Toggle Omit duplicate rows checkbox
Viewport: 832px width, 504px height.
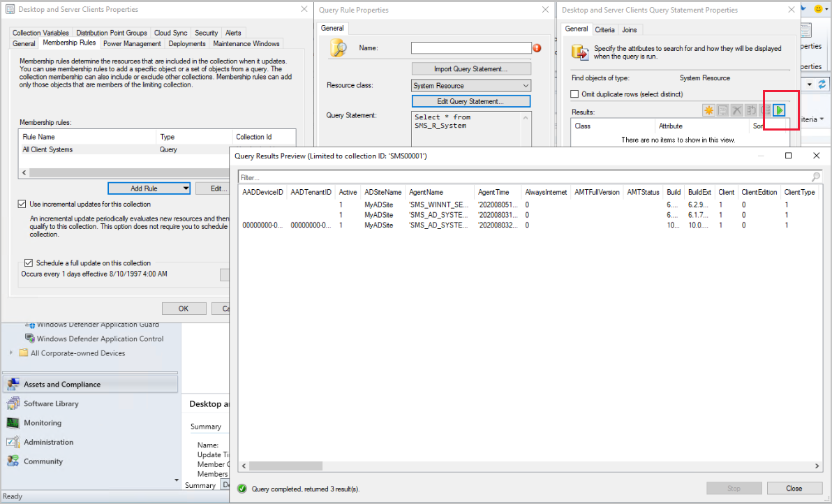(574, 94)
